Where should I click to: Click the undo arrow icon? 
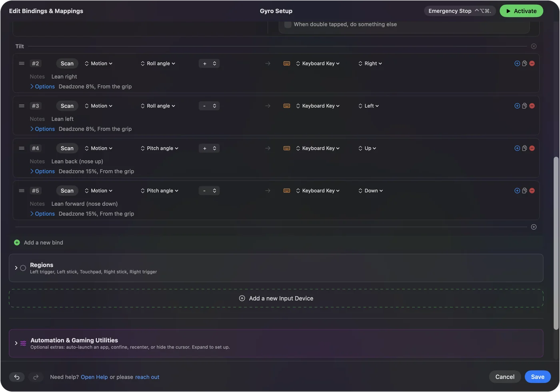pos(17,377)
